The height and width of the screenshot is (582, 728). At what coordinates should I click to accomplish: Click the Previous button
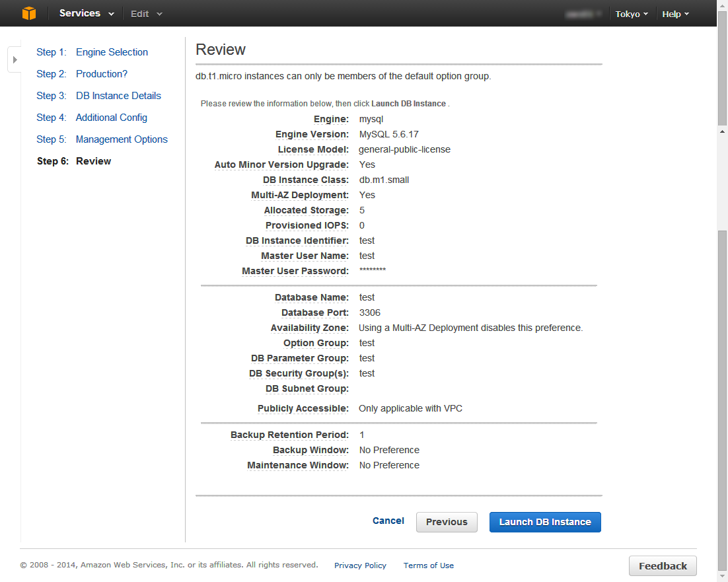click(x=447, y=522)
